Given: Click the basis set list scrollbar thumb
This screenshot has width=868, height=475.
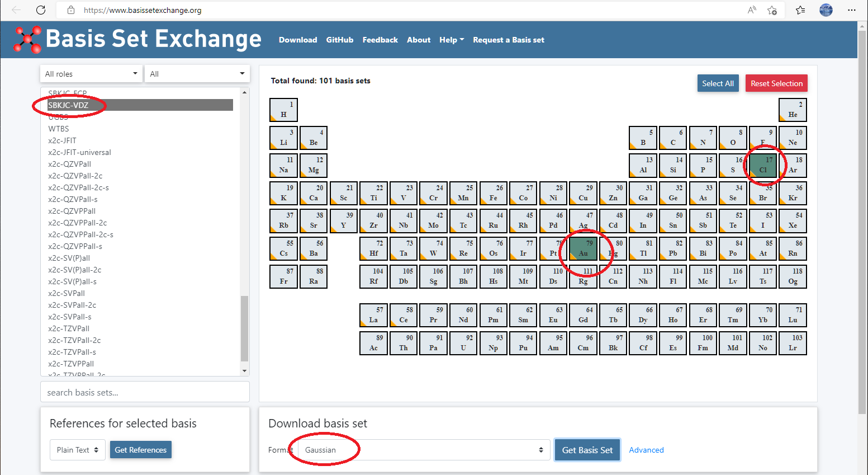Looking at the screenshot, I should click(x=244, y=328).
